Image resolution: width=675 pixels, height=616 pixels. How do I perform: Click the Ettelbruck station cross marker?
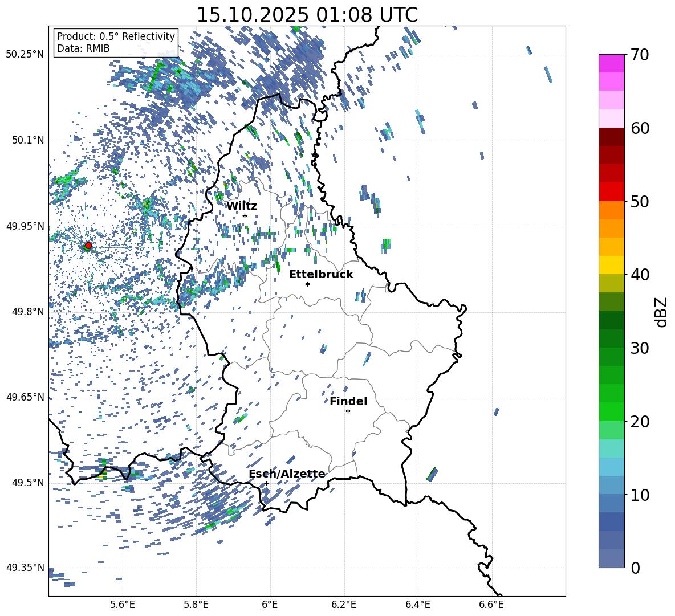coord(307,284)
